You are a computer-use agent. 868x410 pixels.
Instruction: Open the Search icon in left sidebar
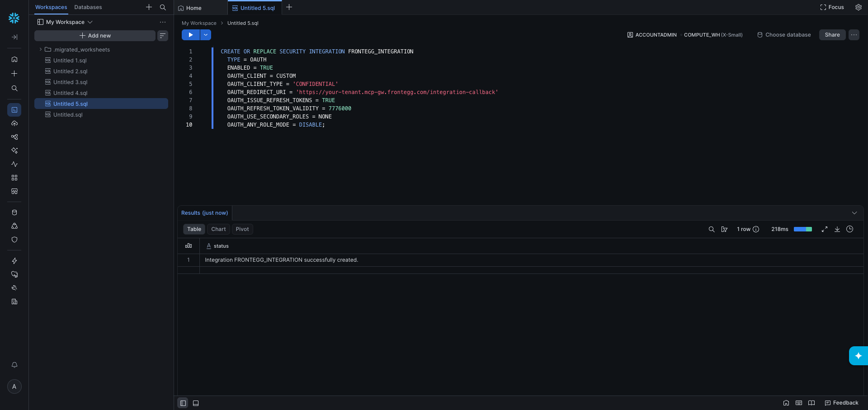click(x=14, y=89)
